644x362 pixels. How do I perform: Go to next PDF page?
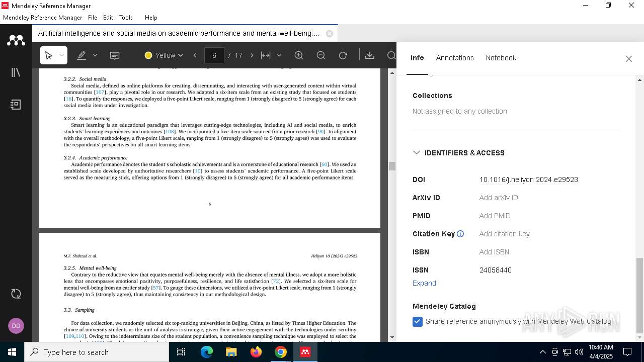[252, 55]
